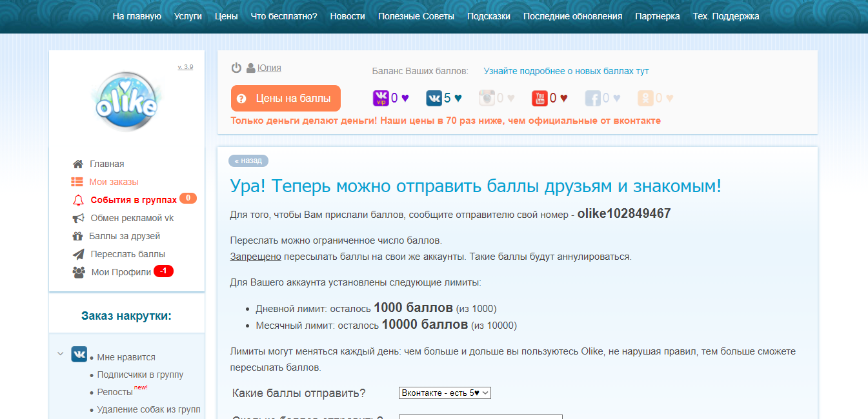The height and width of the screenshot is (419, 868).
Task: Click the Odnoklassniki points icon
Action: (x=645, y=98)
